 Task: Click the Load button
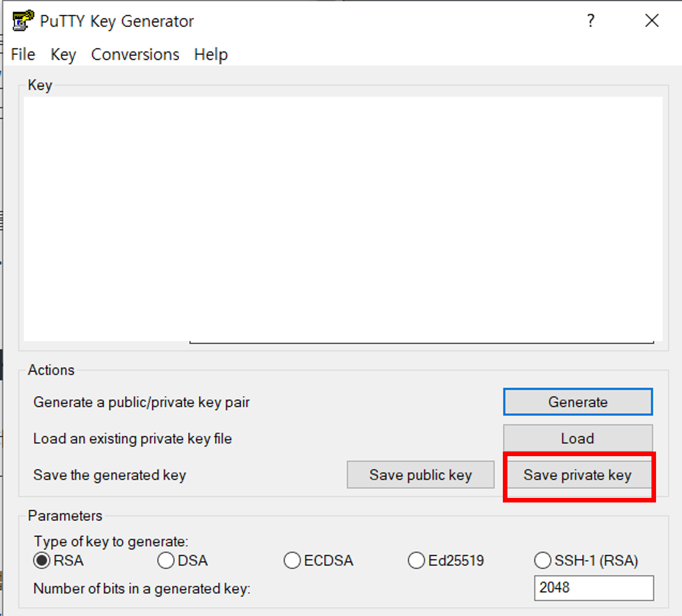pyautogui.click(x=578, y=438)
